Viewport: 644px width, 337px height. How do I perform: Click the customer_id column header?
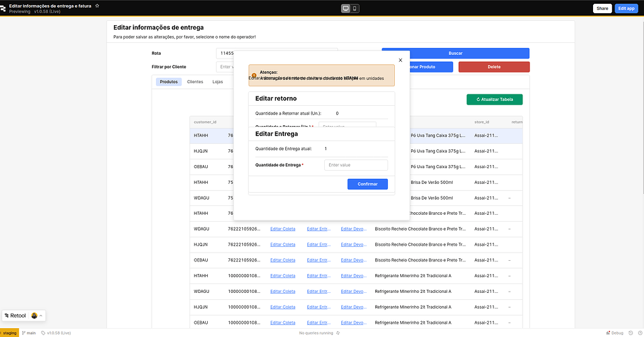[x=205, y=122]
